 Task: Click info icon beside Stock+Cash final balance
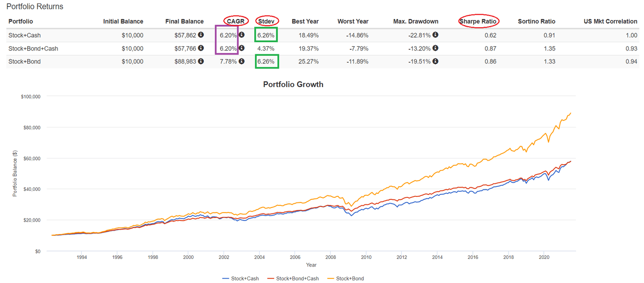(x=201, y=35)
